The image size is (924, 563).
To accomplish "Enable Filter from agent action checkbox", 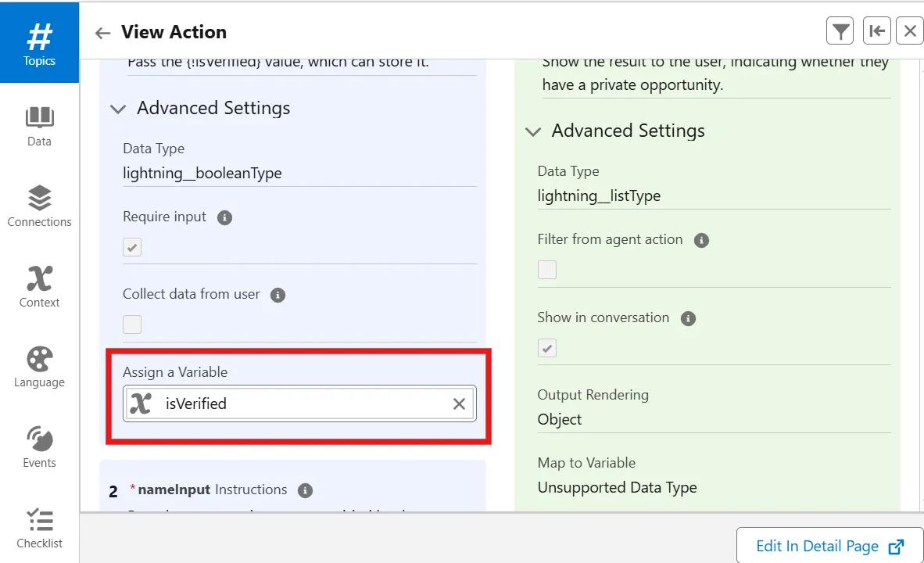I will click(x=547, y=270).
